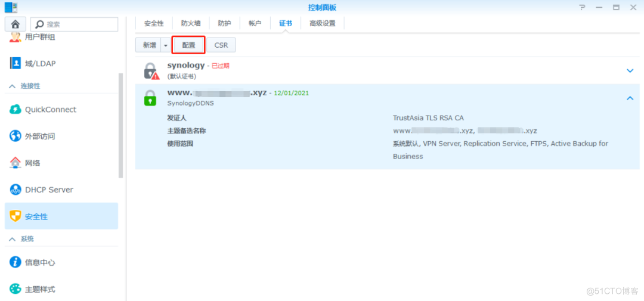
Task: Open the Control Panel app icon in title bar
Action: pos(11,7)
